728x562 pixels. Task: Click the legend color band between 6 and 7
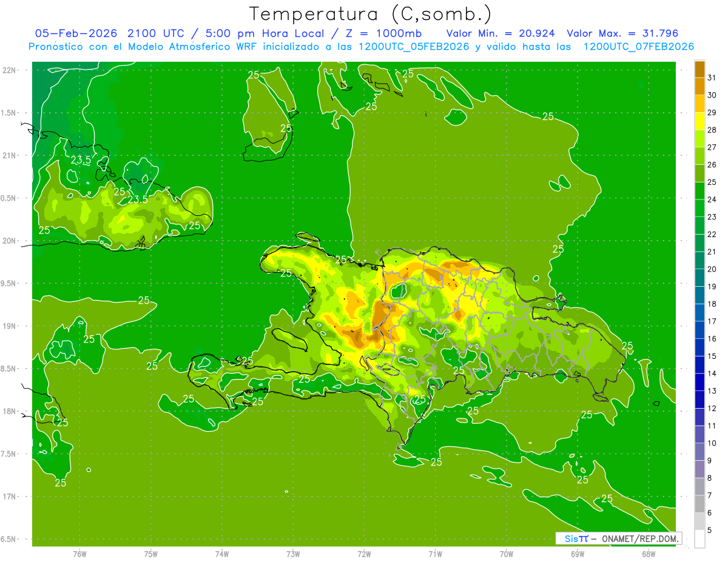(699, 504)
